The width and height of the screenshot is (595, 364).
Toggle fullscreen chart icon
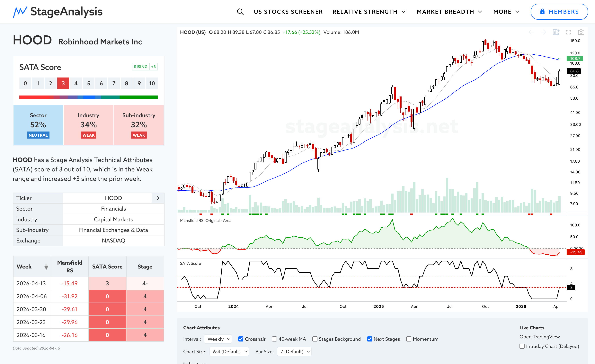coord(568,32)
